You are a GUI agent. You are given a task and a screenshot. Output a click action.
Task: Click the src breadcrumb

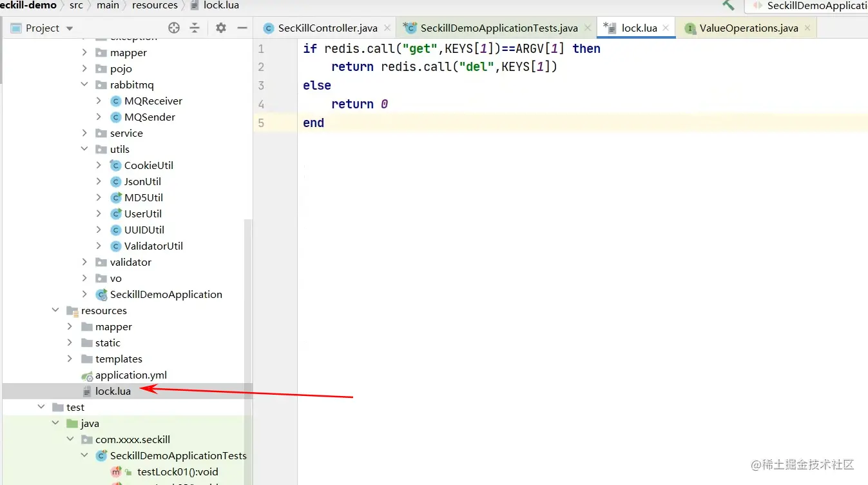[x=76, y=5]
